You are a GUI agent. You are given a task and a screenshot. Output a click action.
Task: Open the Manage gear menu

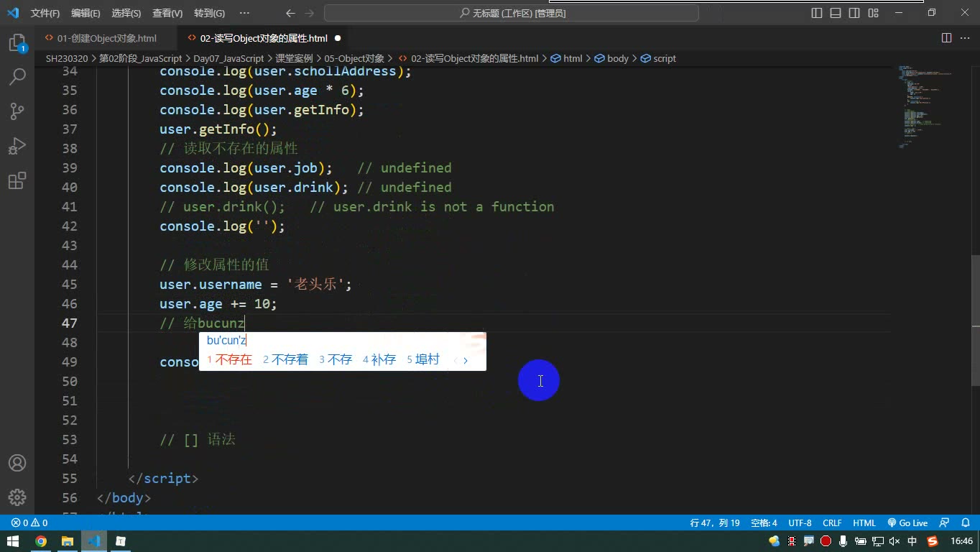point(17,497)
